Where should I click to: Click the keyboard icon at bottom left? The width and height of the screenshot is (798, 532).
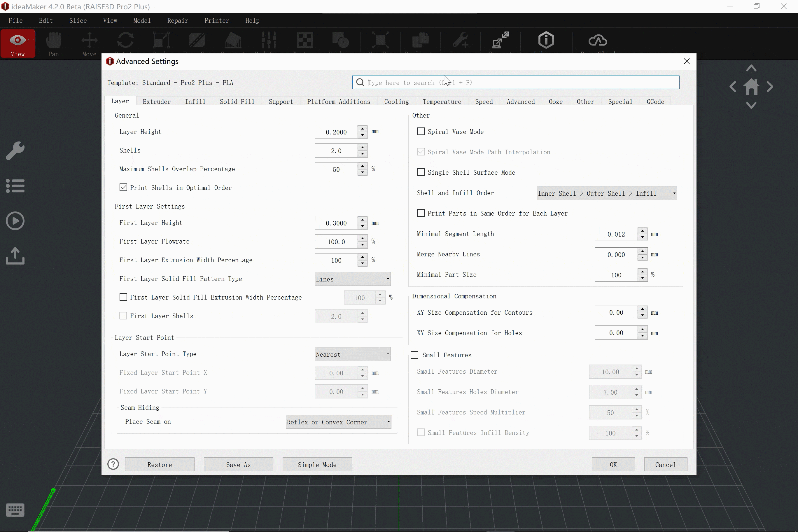[15, 510]
